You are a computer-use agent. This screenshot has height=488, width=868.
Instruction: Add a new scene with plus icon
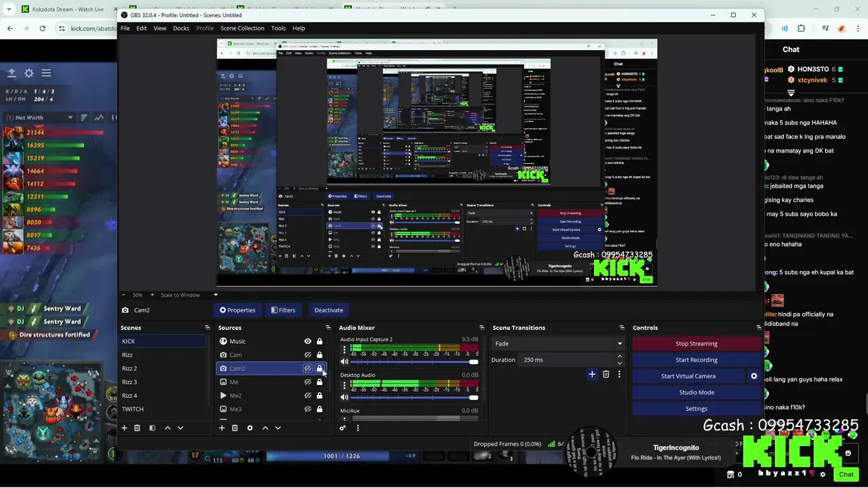click(124, 428)
